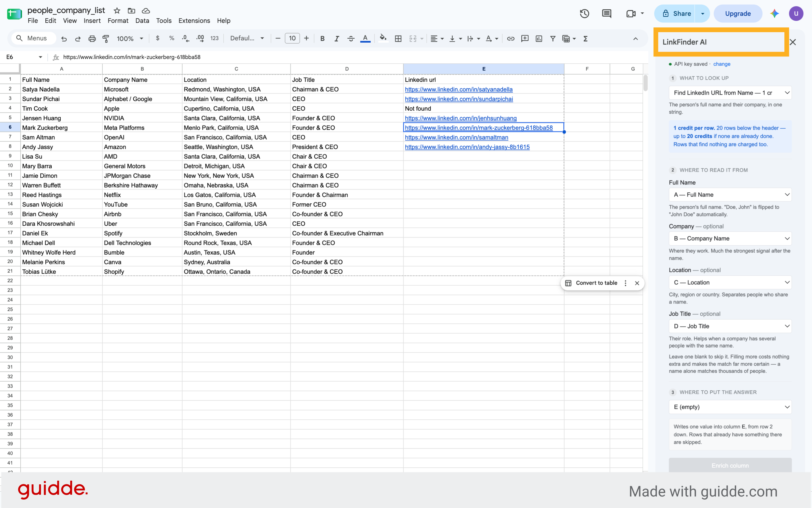Star the people_company_list document
This screenshot has width=812, height=508.
pos(117,11)
